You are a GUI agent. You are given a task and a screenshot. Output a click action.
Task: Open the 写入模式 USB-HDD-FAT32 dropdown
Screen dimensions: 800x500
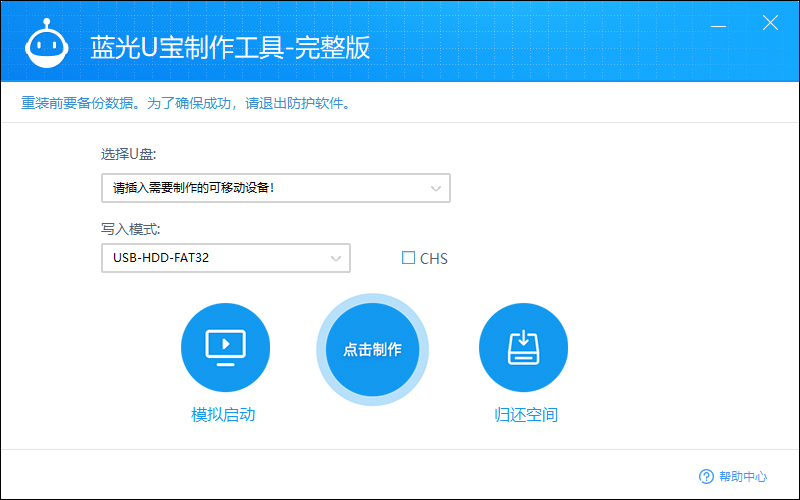point(226,258)
